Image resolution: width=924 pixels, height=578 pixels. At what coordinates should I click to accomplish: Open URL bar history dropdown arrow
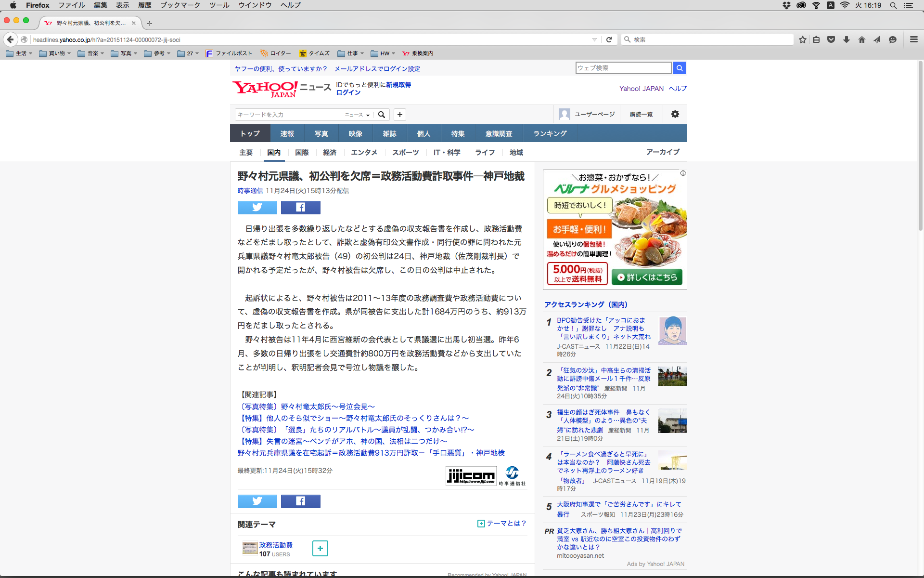pyautogui.click(x=594, y=39)
